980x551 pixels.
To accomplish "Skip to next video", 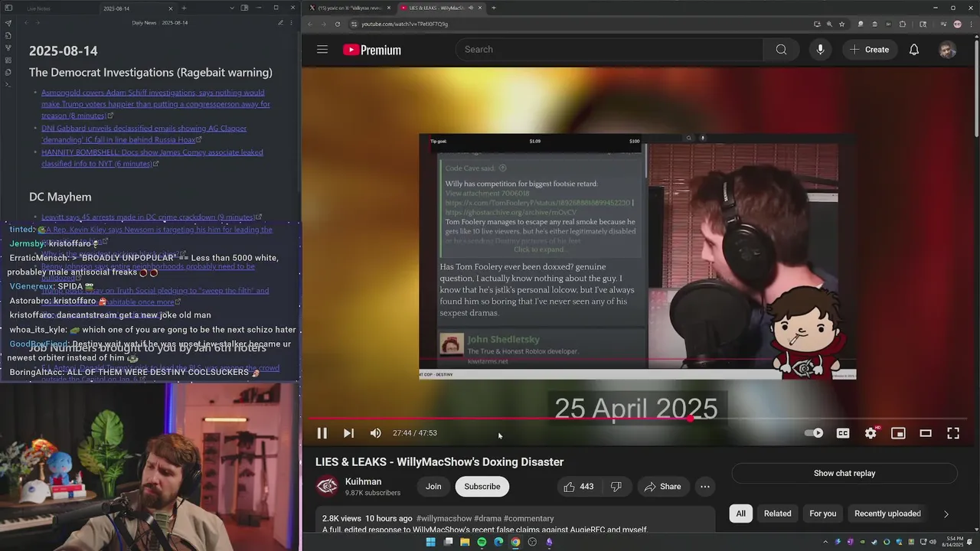I will pos(348,433).
